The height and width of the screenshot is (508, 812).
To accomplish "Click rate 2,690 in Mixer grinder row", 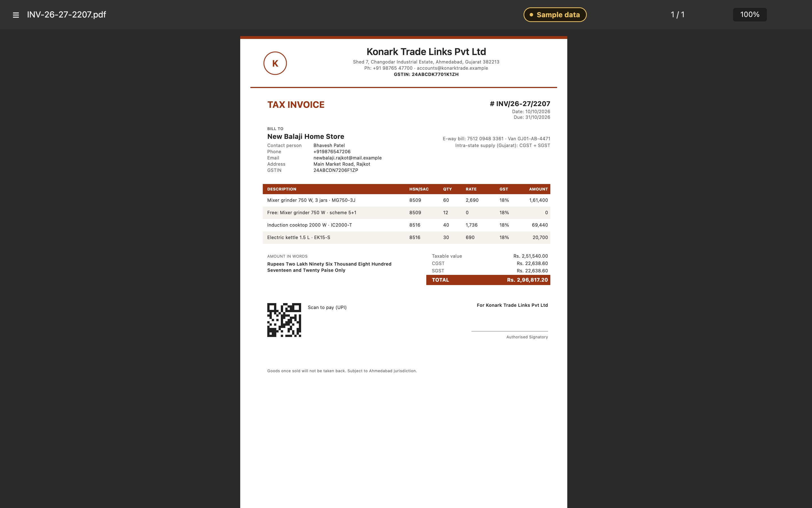I will 472,200.
